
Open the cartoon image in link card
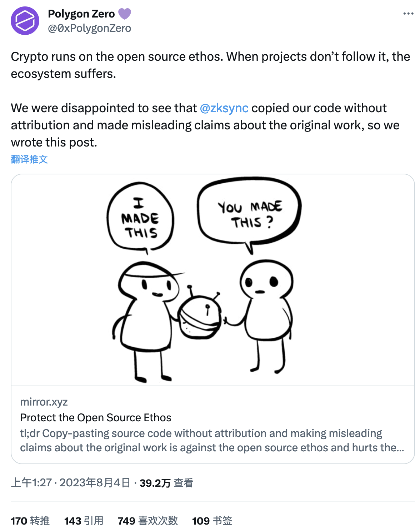[213, 280]
